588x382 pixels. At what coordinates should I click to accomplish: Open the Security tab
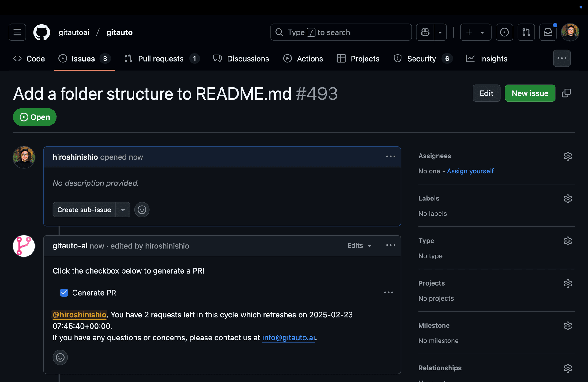[x=421, y=59]
